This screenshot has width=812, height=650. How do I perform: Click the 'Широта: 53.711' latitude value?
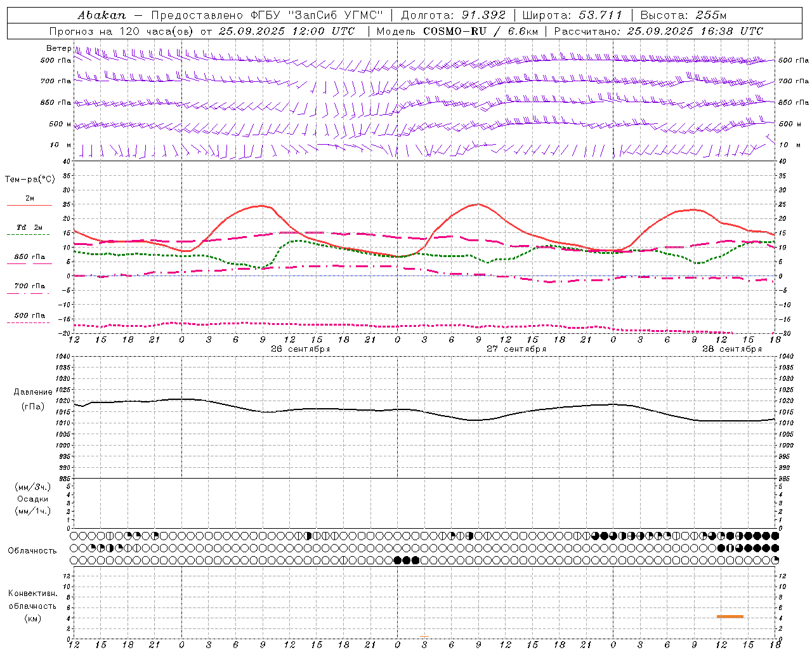pos(572,15)
